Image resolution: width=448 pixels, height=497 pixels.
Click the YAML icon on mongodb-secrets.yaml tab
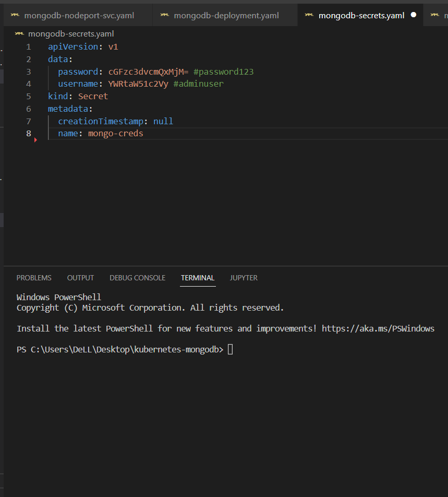[x=310, y=15]
